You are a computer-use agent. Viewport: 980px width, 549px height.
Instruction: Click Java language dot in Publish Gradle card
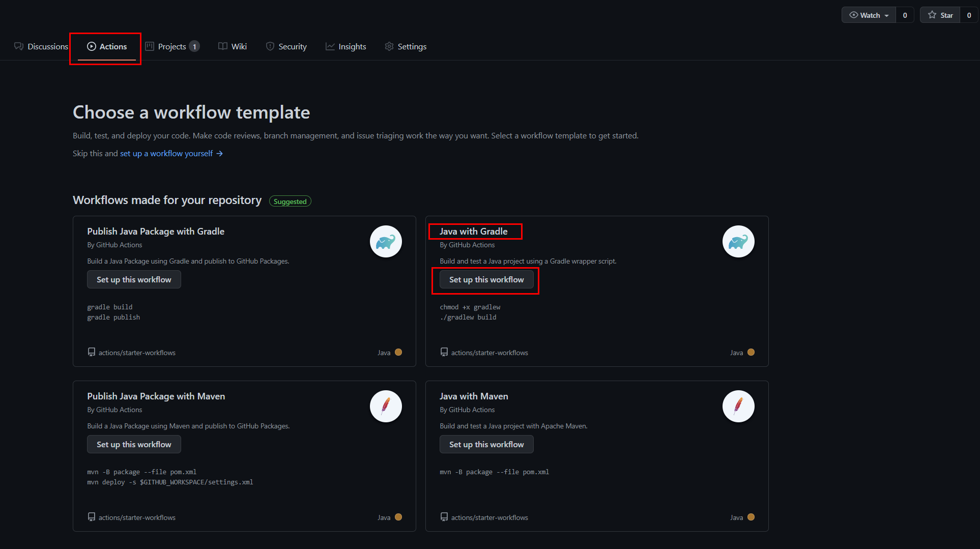(x=398, y=352)
